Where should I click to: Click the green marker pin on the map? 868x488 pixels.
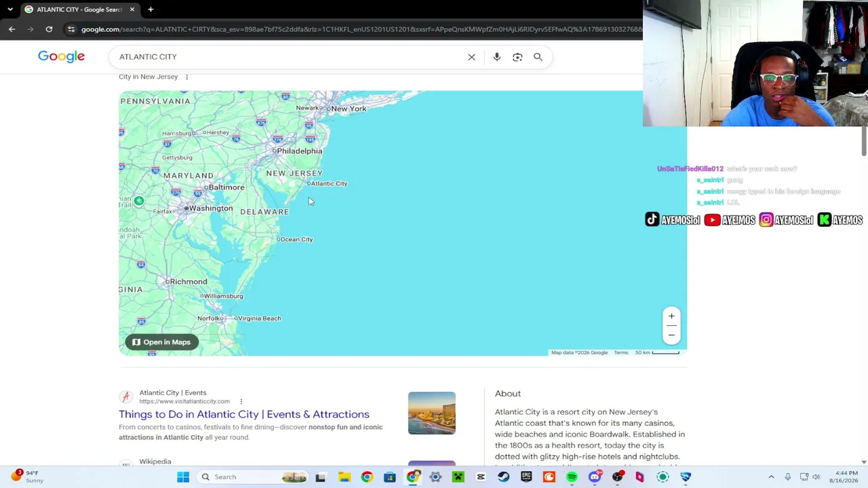coord(138,201)
